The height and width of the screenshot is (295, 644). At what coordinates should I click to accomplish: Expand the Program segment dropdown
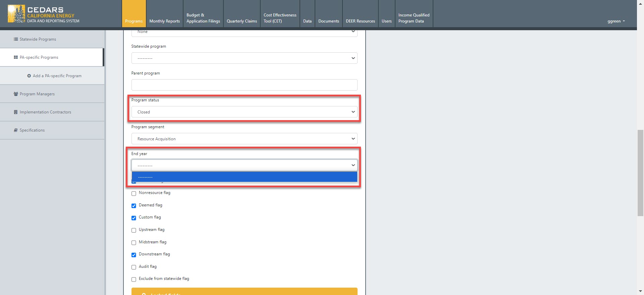click(244, 139)
